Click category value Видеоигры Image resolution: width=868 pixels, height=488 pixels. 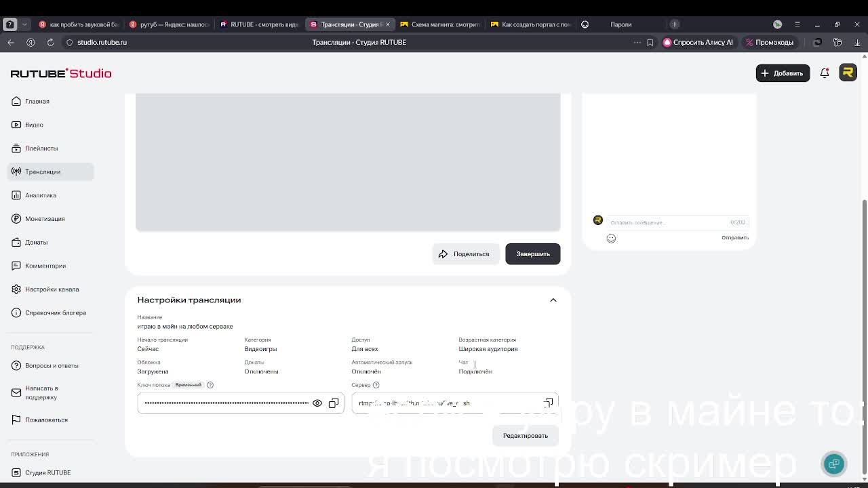[x=260, y=349]
